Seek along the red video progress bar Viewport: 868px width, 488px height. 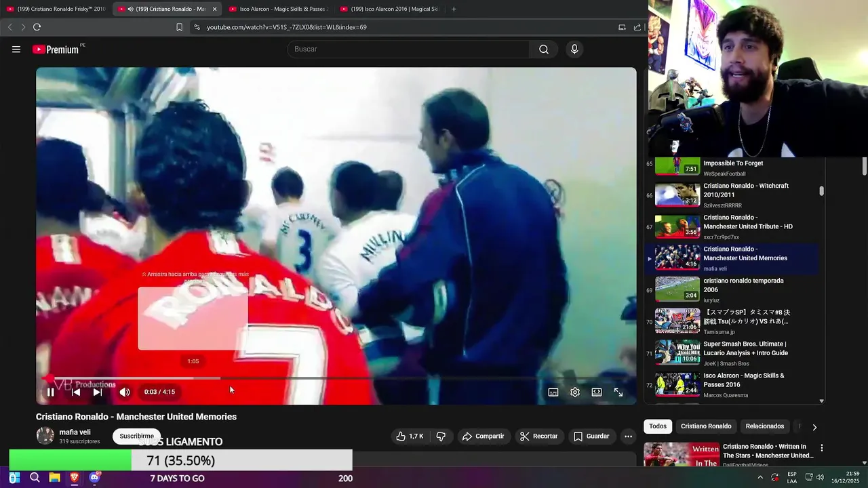[x=336, y=378]
